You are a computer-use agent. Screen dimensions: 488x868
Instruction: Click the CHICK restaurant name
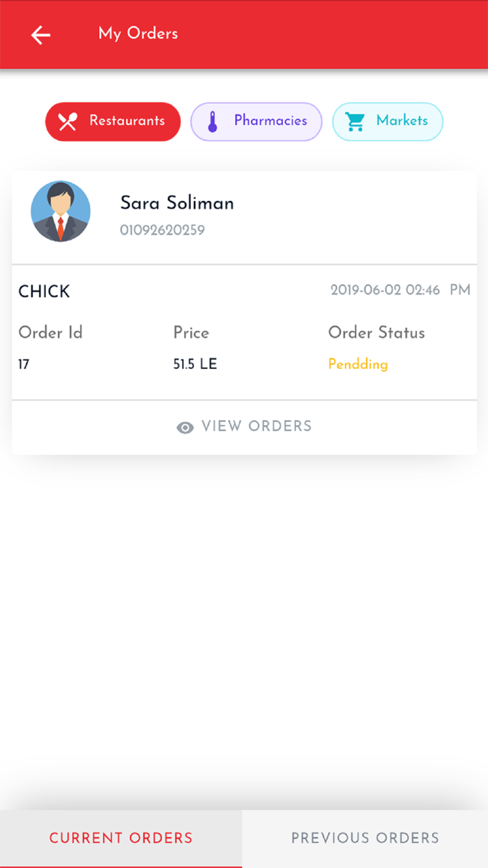(x=44, y=292)
